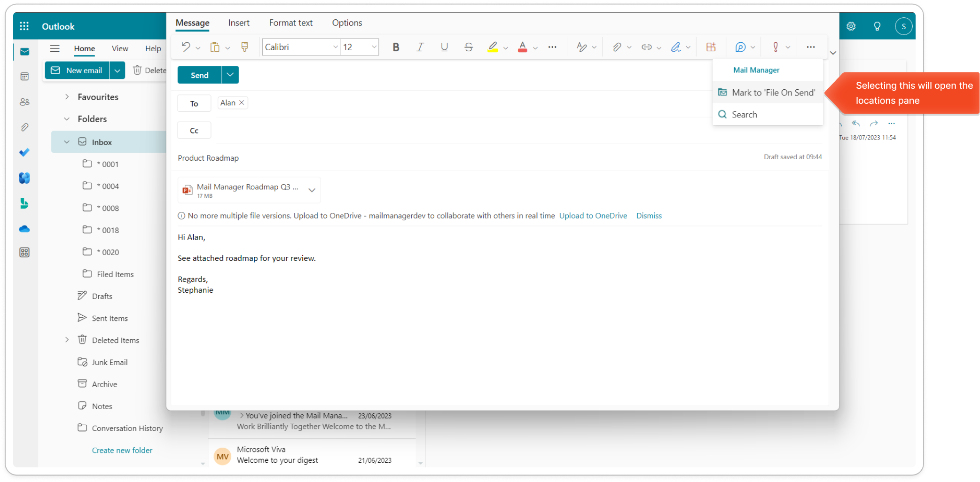Click the To recipients button
This screenshot has width=980, height=482.
pyautogui.click(x=194, y=103)
